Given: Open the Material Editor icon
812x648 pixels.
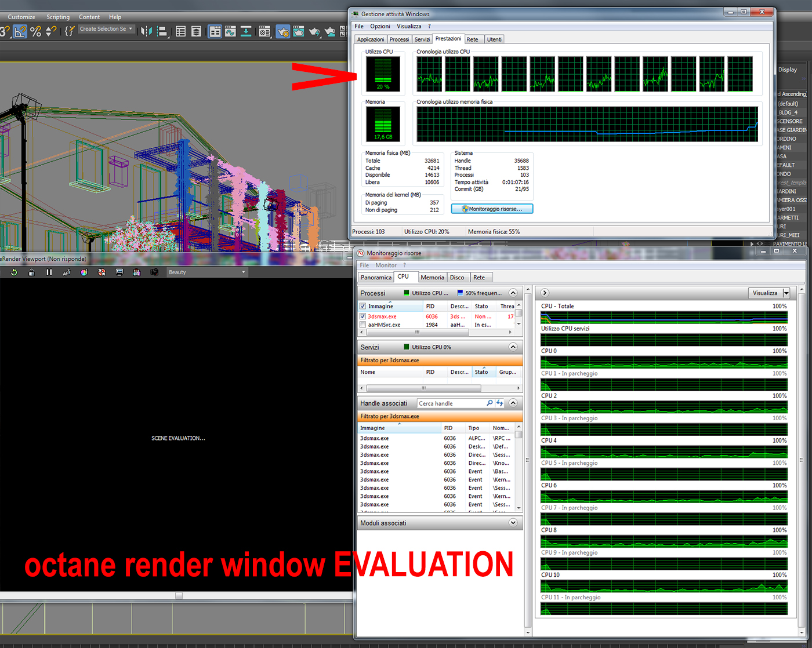Looking at the screenshot, I should [x=264, y=31].
